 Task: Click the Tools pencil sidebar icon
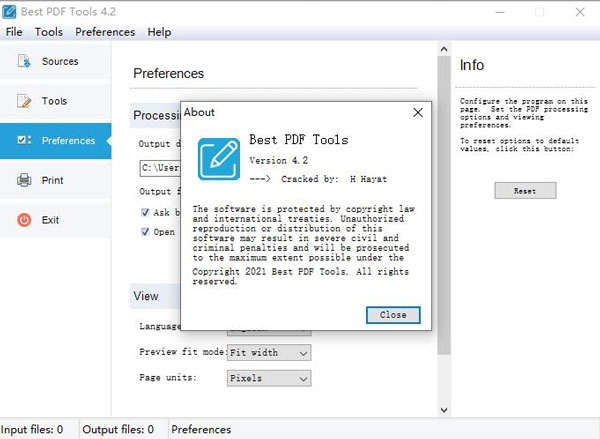[24, 101]
